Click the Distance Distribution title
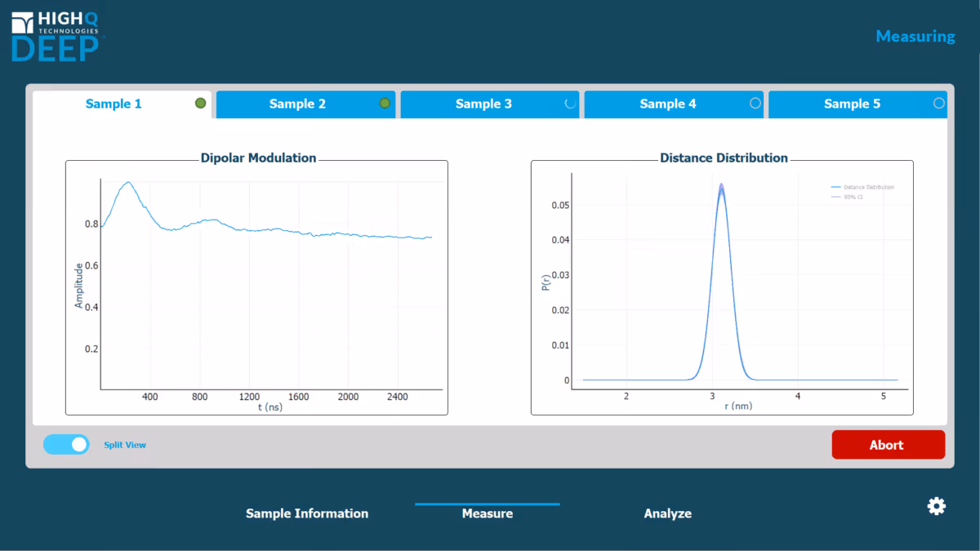Screen dimensions: 980x551 click(x=724, y=158)
